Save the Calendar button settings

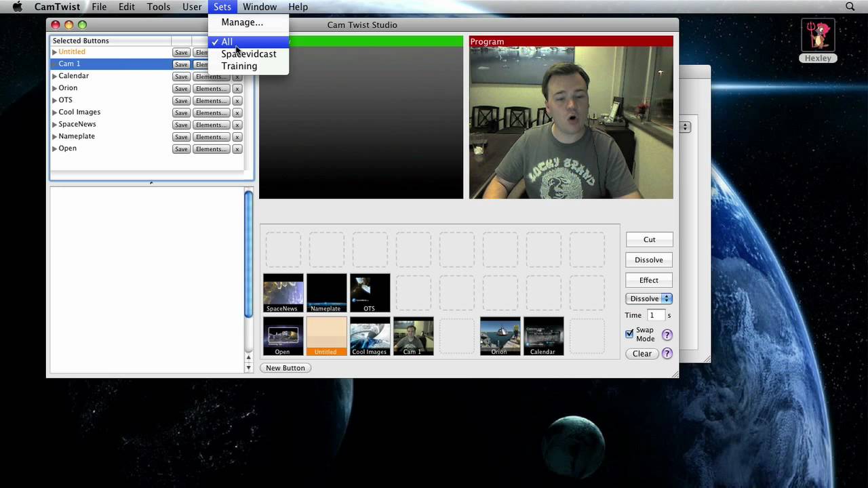[x=181, y=77]
